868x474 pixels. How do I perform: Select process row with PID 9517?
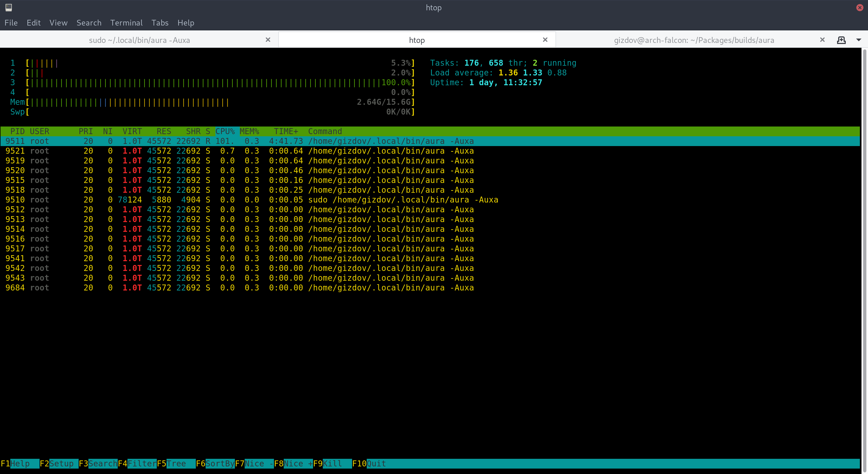[430, 248]
